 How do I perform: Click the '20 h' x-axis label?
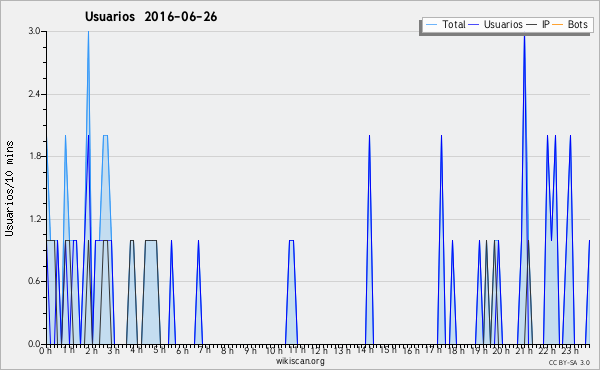(x=501, y=350)
